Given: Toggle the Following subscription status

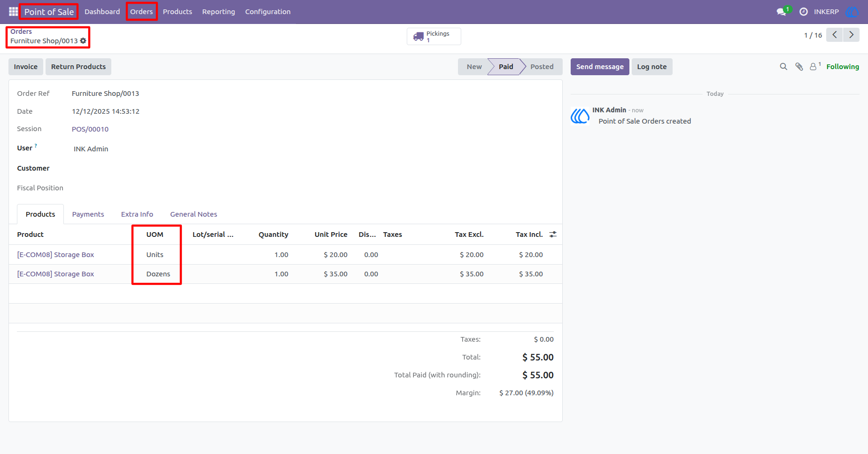Looking at the screenshot, I should [843, 67].
